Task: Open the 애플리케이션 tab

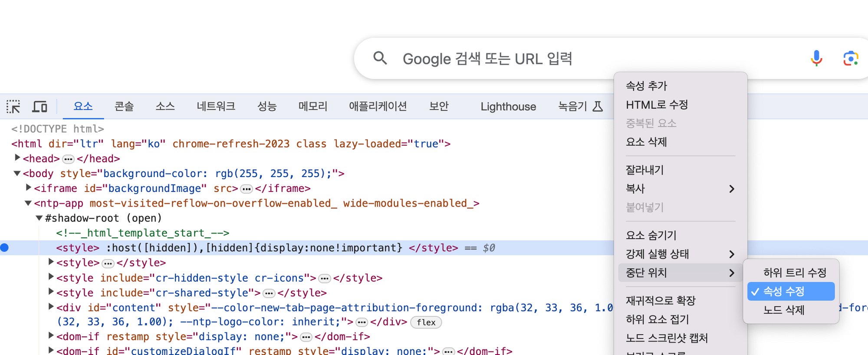Action: [x=378, y=106]
